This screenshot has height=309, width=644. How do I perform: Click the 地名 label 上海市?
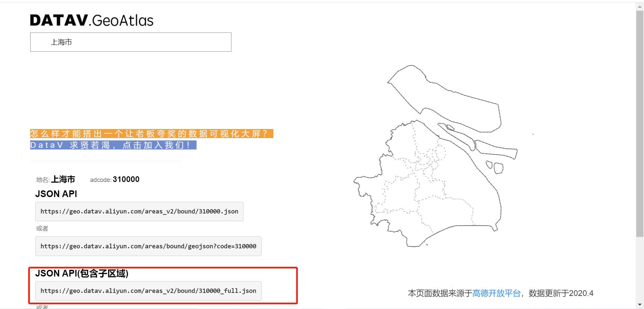(x=63, y=179)
